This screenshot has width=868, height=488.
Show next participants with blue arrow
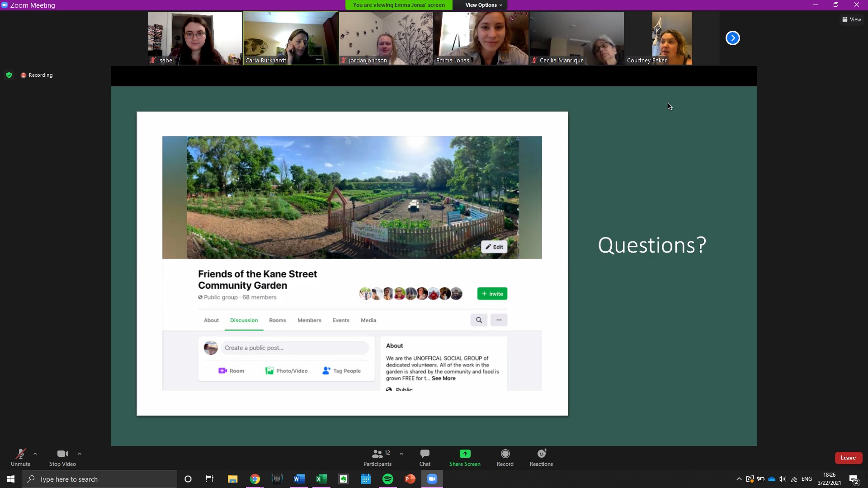click(732, 38)
